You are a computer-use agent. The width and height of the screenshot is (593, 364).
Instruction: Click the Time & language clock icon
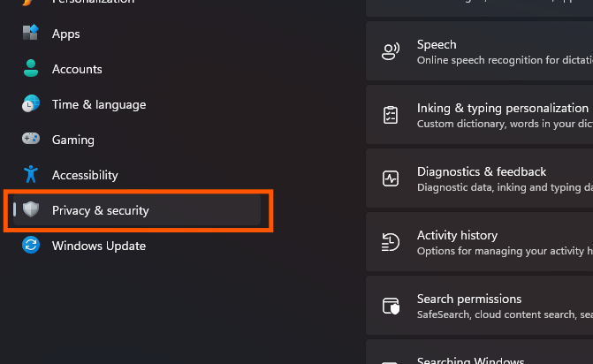[x=31, y=104]
